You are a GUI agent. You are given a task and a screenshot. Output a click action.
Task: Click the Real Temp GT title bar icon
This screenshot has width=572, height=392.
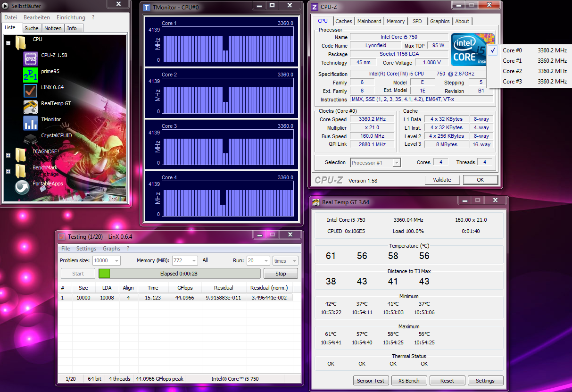[x=316, y=202]
